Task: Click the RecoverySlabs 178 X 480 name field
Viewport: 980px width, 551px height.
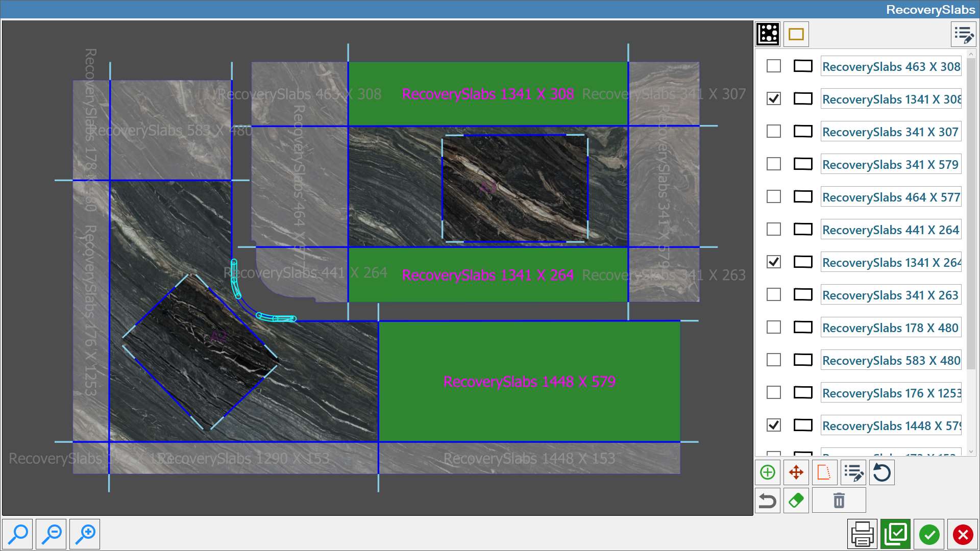Action: tap(891, 328)
